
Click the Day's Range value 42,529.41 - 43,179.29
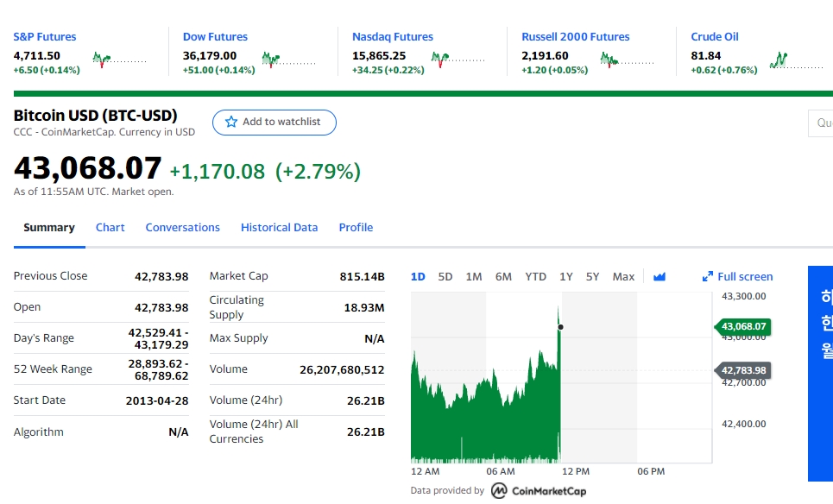158,339
